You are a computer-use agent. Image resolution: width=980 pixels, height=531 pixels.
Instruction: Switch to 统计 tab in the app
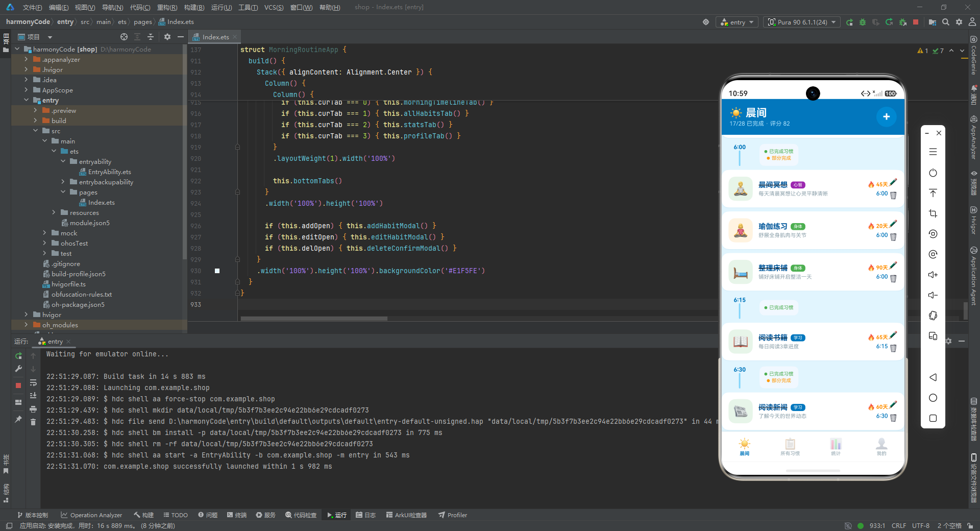836,446
